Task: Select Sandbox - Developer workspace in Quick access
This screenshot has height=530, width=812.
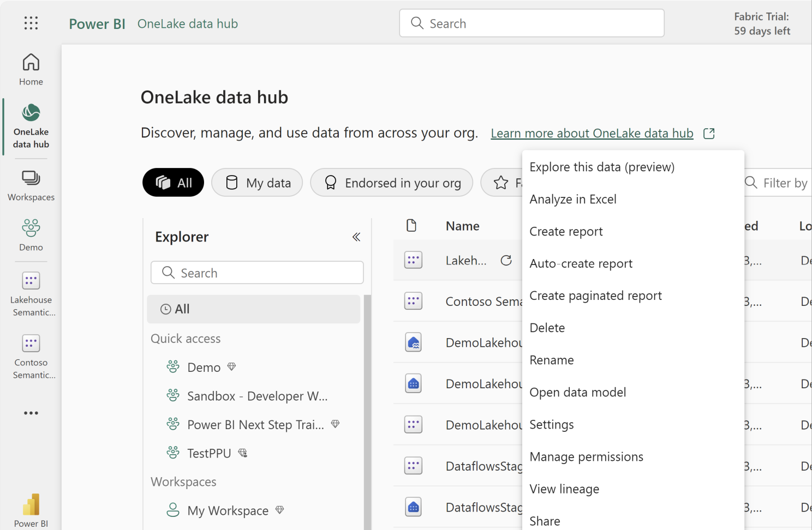Action: pos(257,396)
